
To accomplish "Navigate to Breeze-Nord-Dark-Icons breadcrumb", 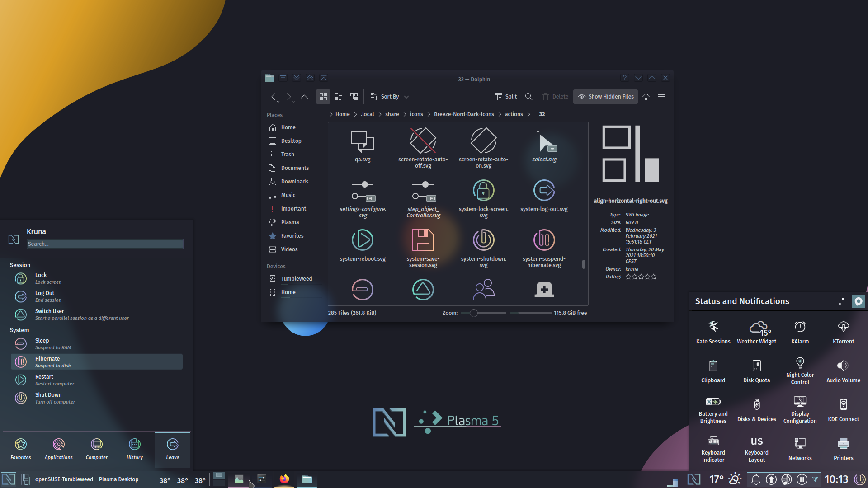I will tap(464, 114).
